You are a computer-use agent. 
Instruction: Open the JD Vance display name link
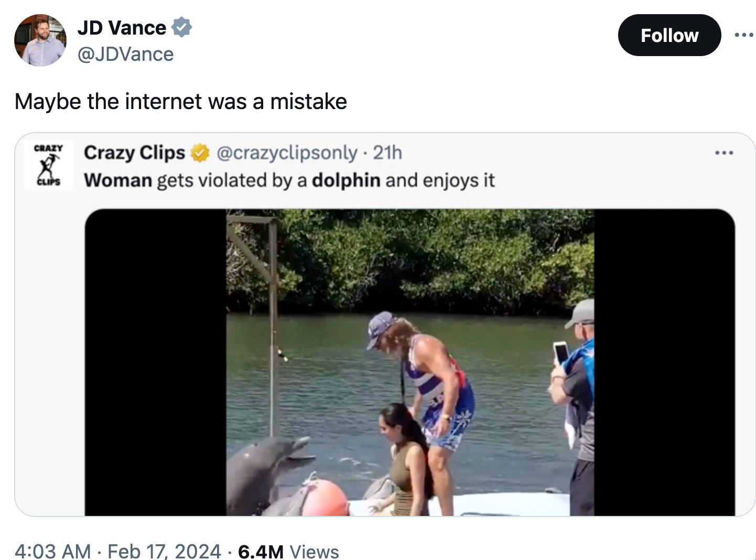pyautogui.click(x=122, y=28)
